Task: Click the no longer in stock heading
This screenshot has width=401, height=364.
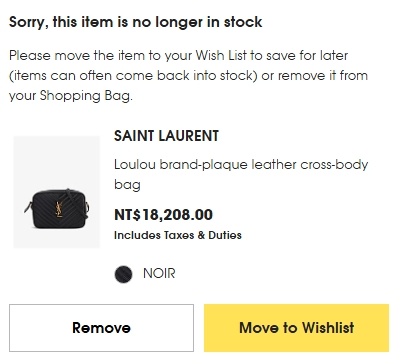Action: (135, 22)
